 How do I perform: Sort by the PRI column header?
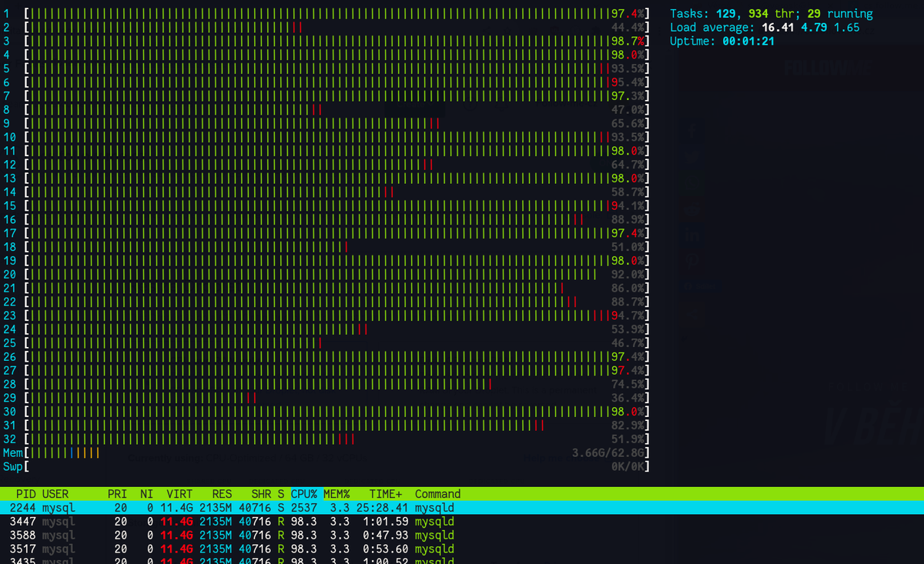click(117, 494)
